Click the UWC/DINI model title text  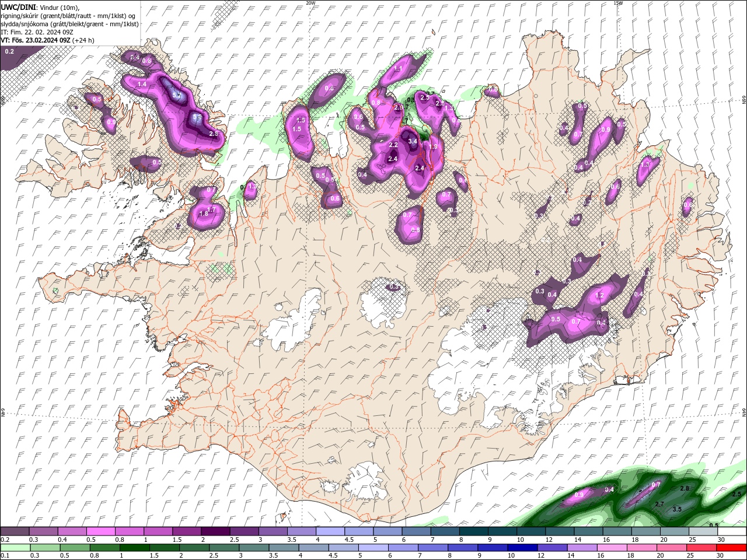point(19,6)
